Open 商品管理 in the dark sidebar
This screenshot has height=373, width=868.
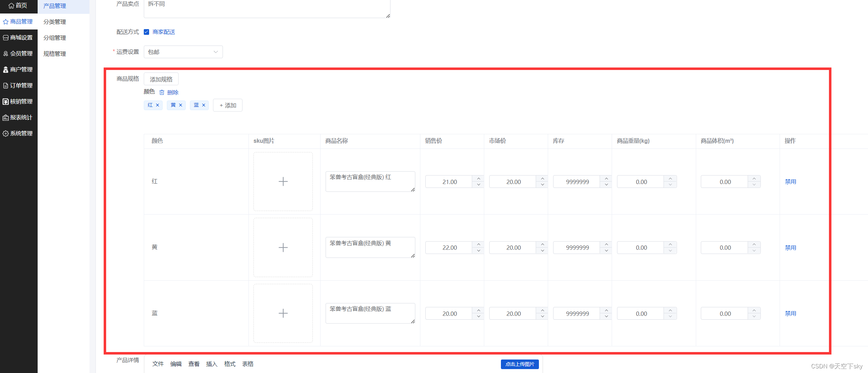(x=18, y=22)
